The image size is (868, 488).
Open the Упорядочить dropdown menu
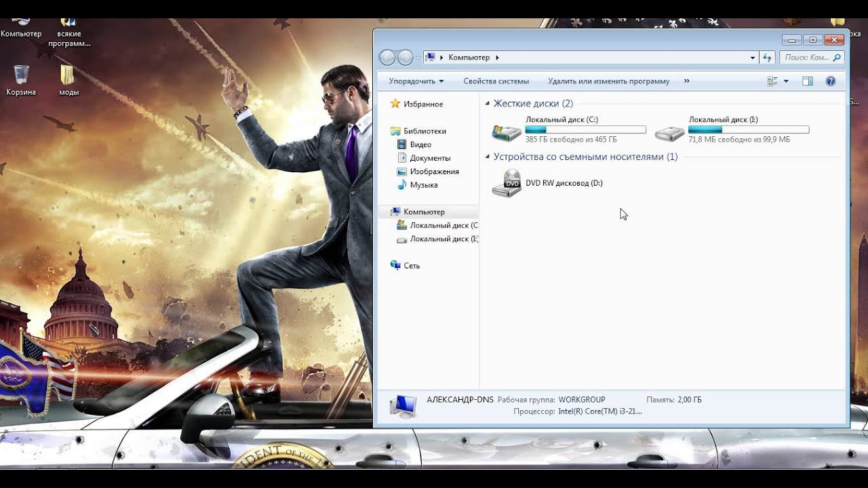416,81
